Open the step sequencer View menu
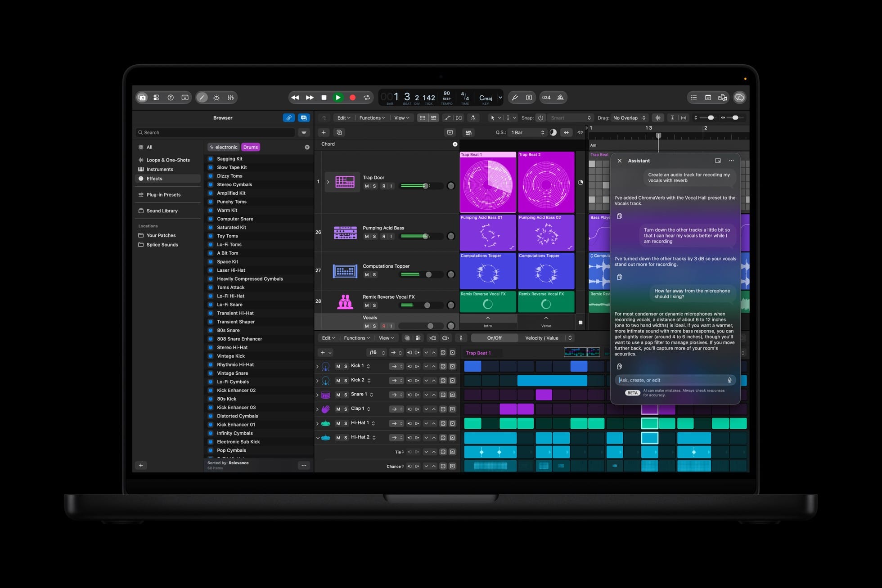Viewport: 882px width, 588px height. point(386,338)
